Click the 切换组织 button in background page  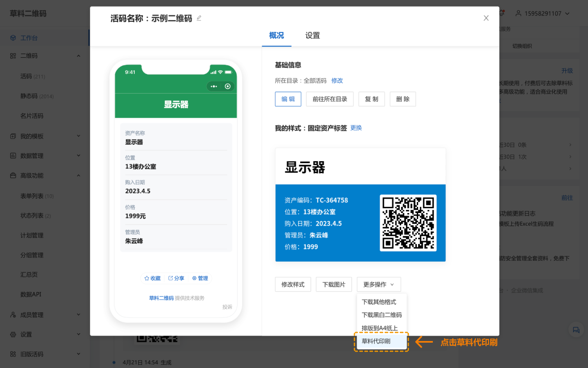click(522, 46)
